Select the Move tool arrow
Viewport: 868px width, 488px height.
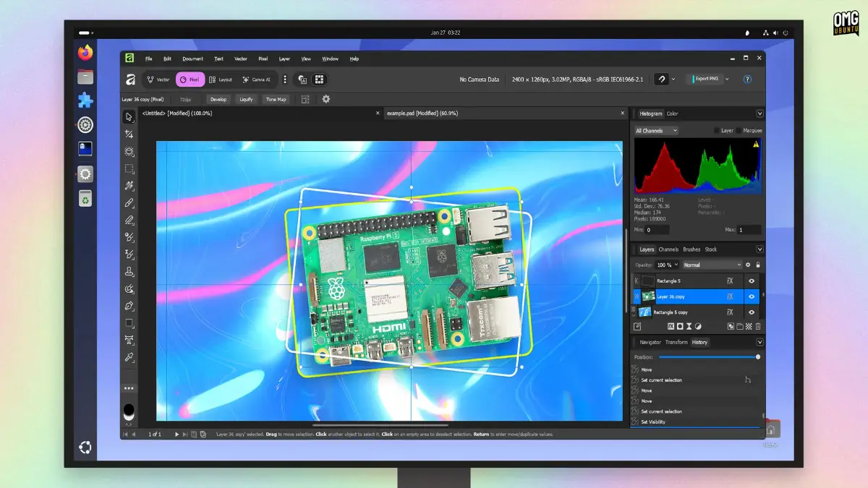[x=129, y=116]
